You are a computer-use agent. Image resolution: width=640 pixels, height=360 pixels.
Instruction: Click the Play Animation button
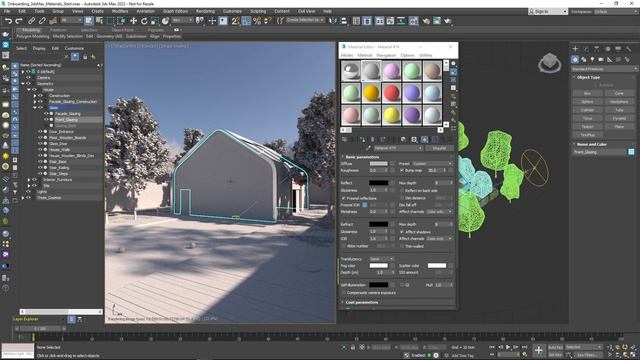[508, 347]
